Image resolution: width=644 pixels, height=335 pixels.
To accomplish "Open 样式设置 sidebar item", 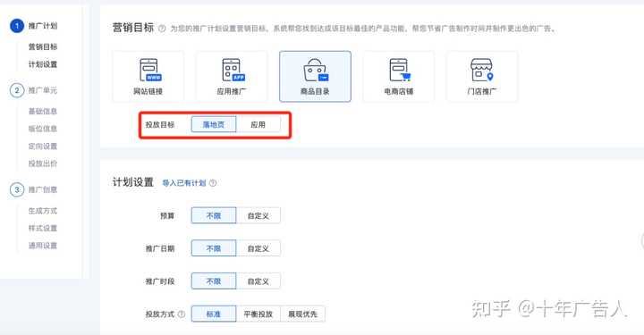I will point(43,228).
